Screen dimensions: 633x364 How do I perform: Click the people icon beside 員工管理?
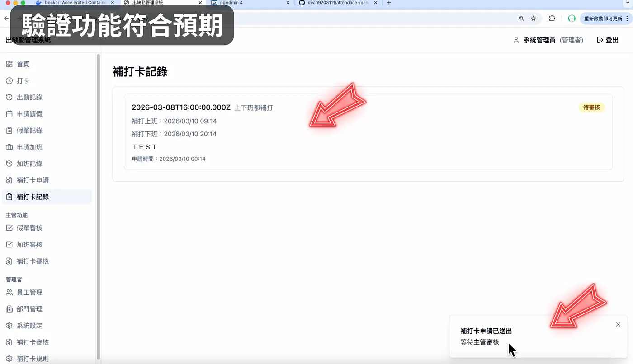coord(9,293)
